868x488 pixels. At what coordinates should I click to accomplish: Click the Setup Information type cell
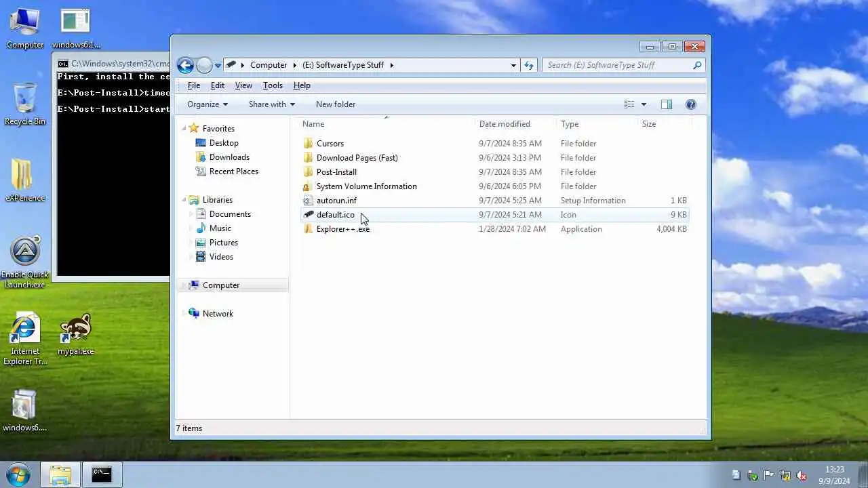(x=593, y=201)
